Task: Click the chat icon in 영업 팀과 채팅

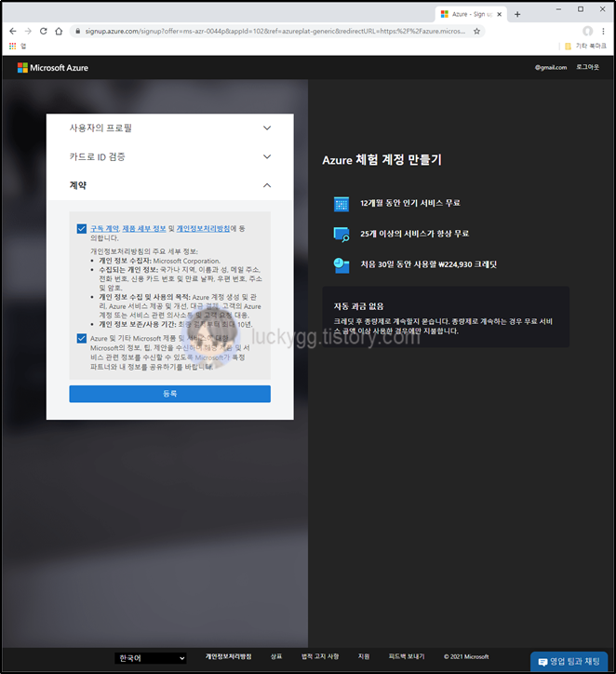Action: [x=542, y=662]
